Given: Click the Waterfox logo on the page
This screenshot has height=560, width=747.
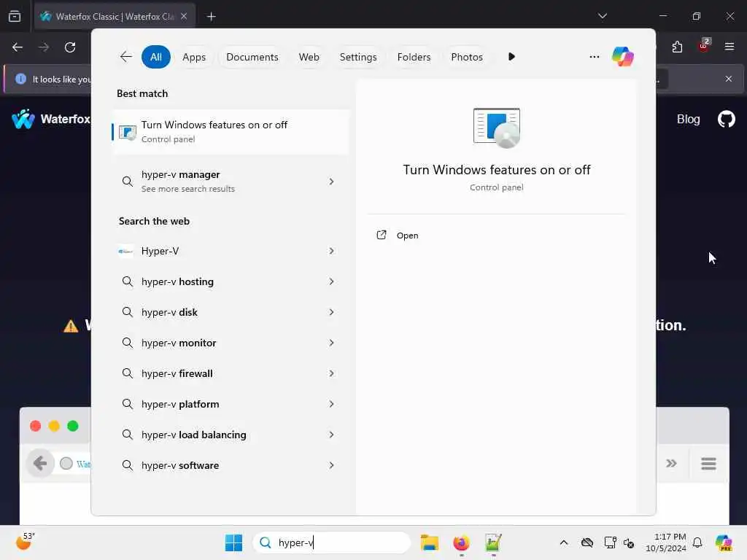Looking at the screenshot, I should point(23,119).
